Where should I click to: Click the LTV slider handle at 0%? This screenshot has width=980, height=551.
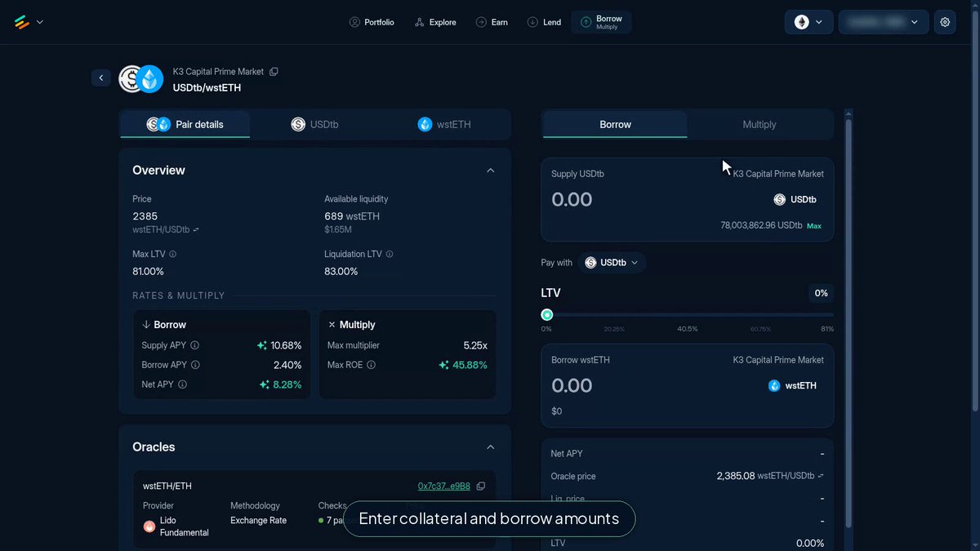547,315
